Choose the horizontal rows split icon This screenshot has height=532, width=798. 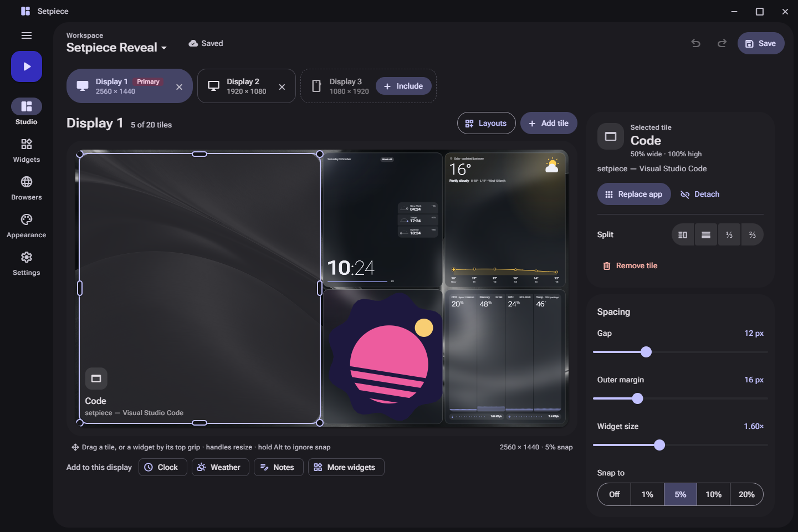pyautogui.click(x=706, y=234)
